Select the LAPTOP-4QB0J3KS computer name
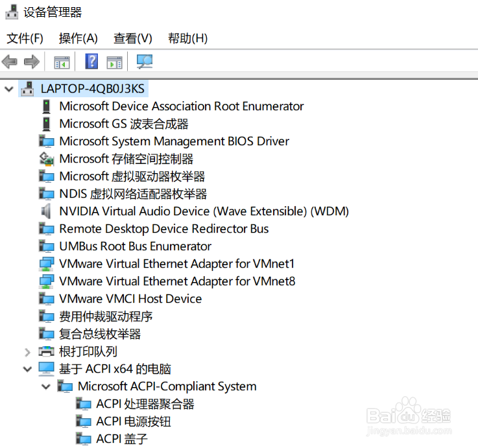Screen dimensions: 478x448 pos(93,89)
